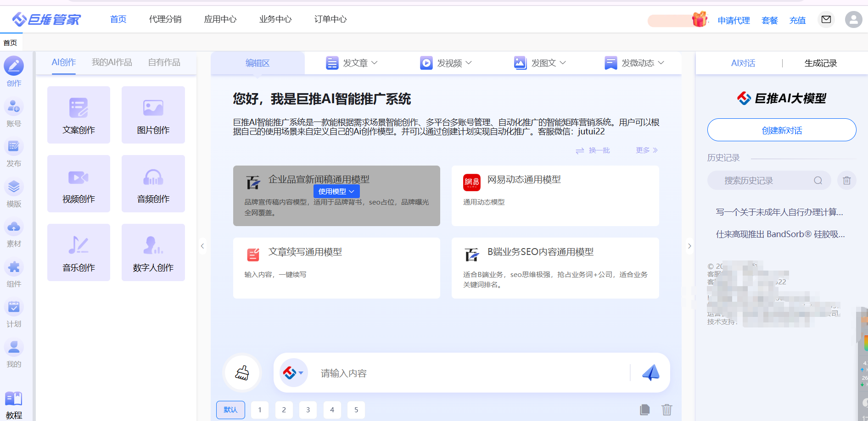This screenshot has height=421, width=868.
Task: Click the search icon in history search
Action: [818, 180]
